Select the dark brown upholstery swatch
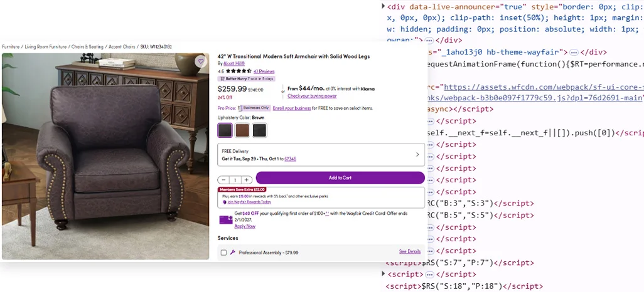 [225, 130]
